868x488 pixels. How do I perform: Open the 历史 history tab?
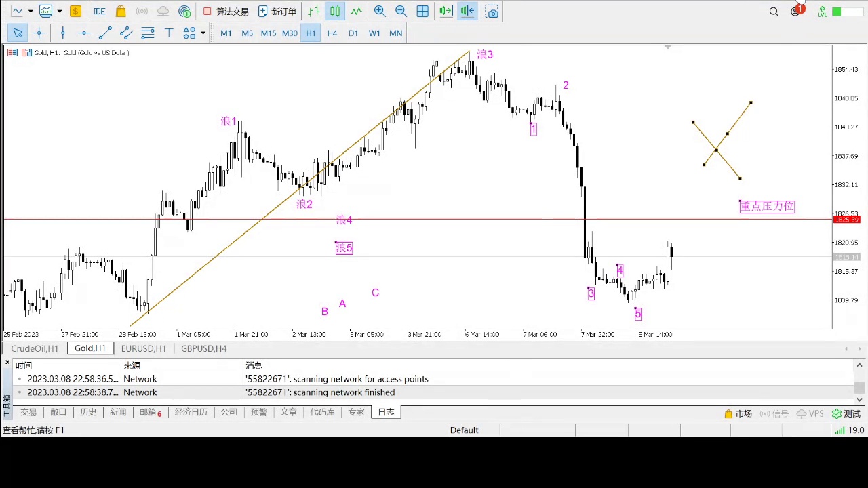pyautogui.click(x=88, y=412)
